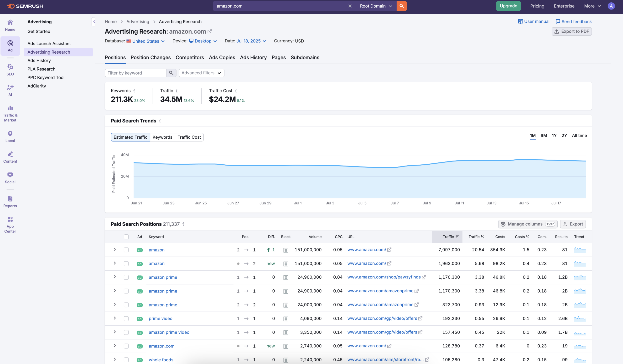
Task: Change the United States database
Action: (146, 41)
